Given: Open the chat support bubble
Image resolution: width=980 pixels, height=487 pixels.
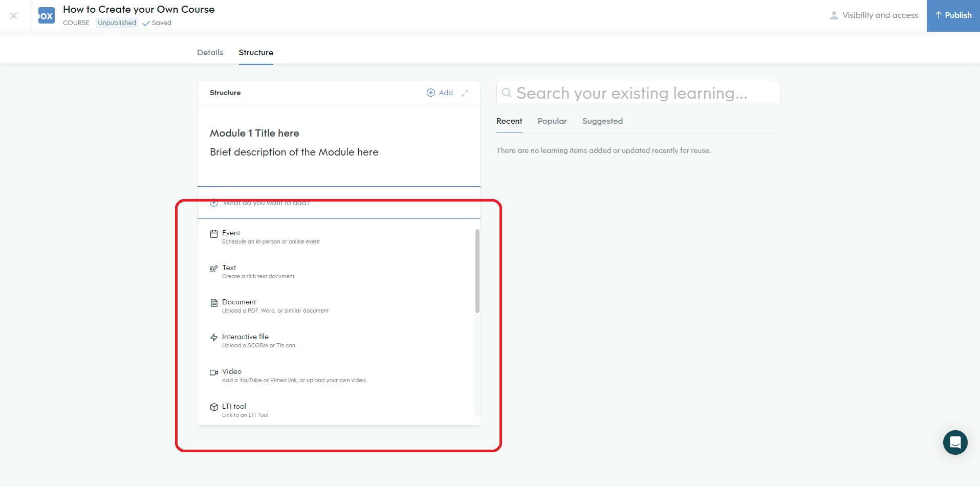Looking at the screenshot, I should click(955, 442).
